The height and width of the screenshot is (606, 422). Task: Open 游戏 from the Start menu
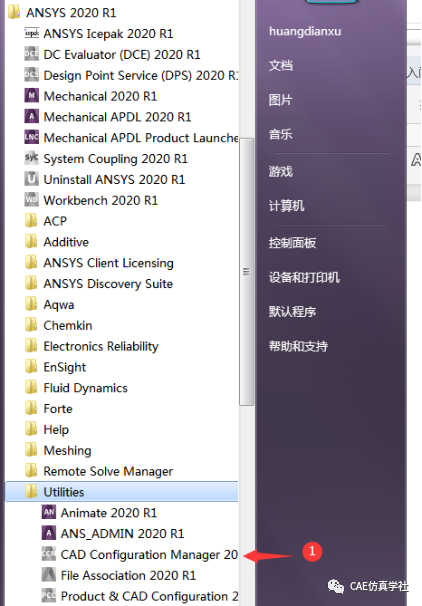[281, 171]
